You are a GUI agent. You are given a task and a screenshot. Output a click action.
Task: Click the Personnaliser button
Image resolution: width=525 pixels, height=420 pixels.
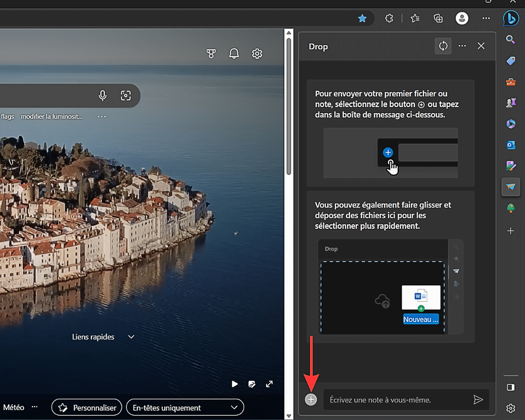click(87, 407)
